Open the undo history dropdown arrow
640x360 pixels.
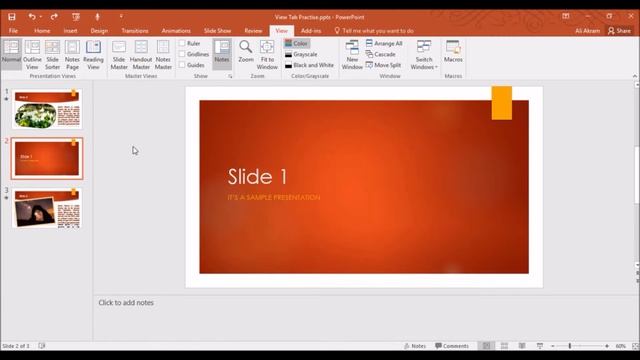41,17
